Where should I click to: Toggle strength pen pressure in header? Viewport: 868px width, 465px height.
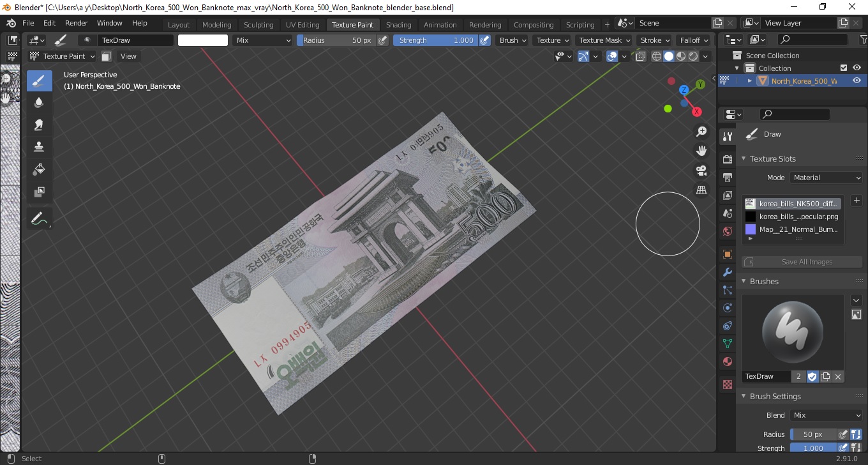click(484, 40)
